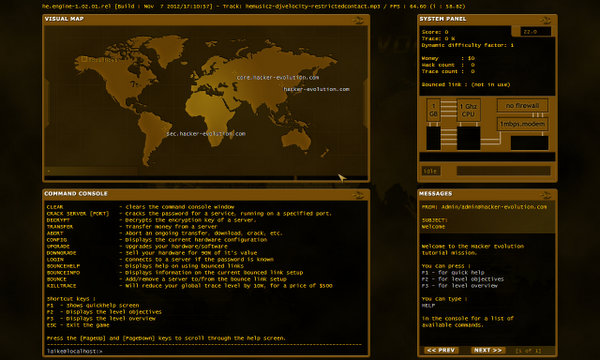Viewport: 600px width, 360px height.
Task: Select the 1 Ghz CPU chip icon
Action: [x=468, y=110]
